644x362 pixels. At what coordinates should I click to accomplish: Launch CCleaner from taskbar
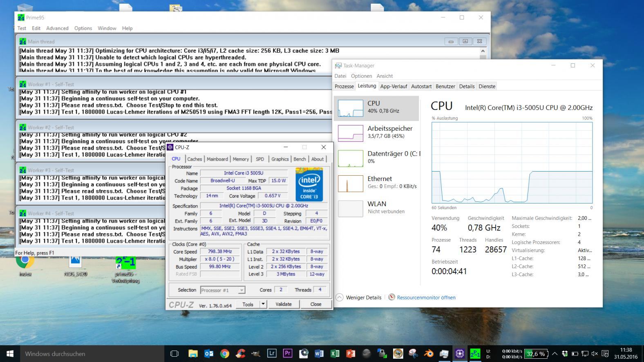tap(240, 353)
